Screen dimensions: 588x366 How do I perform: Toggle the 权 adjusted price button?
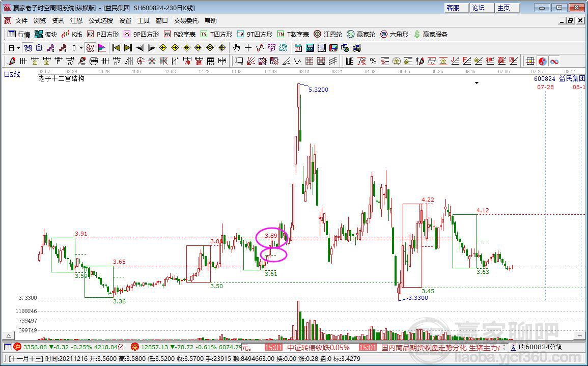pyautogui.click(x=90, y=48)
